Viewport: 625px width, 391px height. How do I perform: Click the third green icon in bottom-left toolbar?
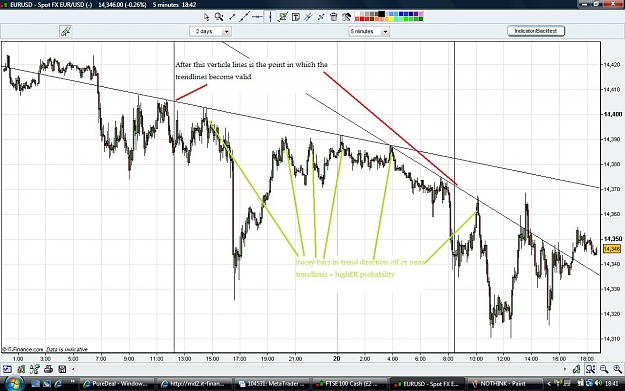point(35,369)
